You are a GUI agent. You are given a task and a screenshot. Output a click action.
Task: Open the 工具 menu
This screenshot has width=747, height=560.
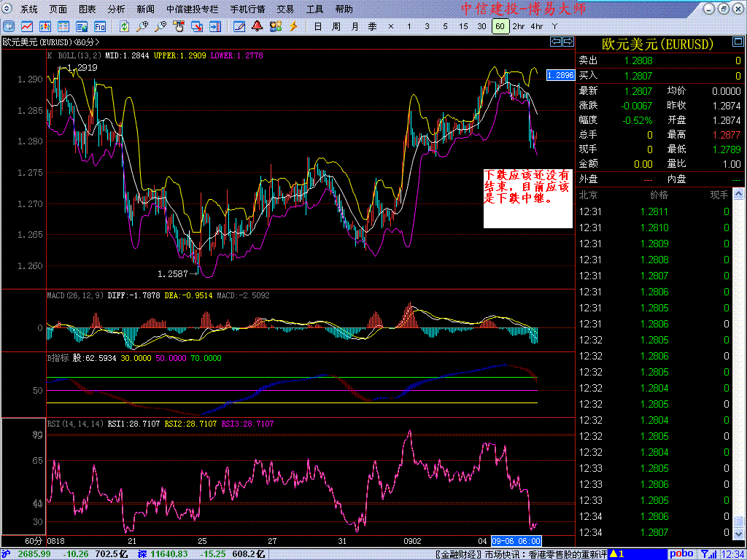point(314,9)
